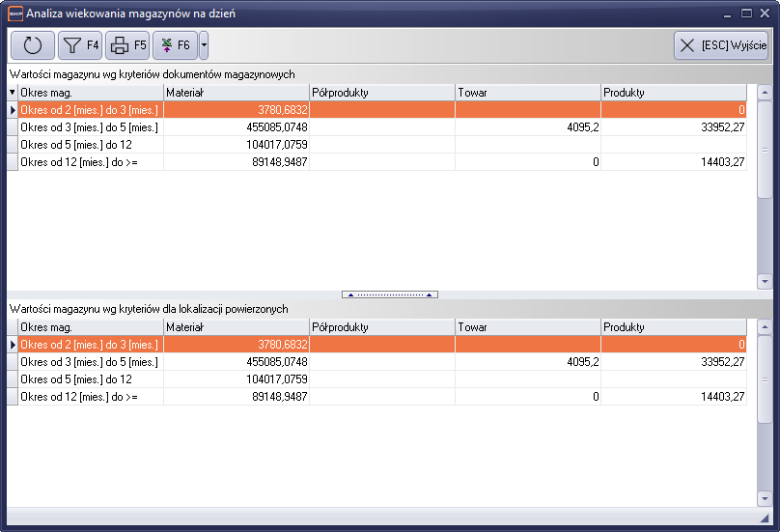Screen dimensions: 780x532
Task: Click the print (F5) button
Action: [x=127, y=45]
